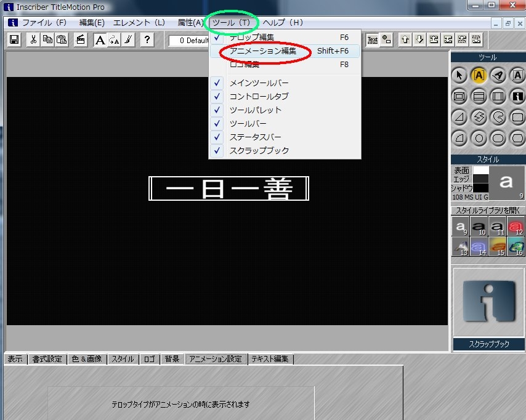Viewport: 526px width, 420px height.
Task: Click the clapperboard icon in toolbar
Action: click(81, 39)
